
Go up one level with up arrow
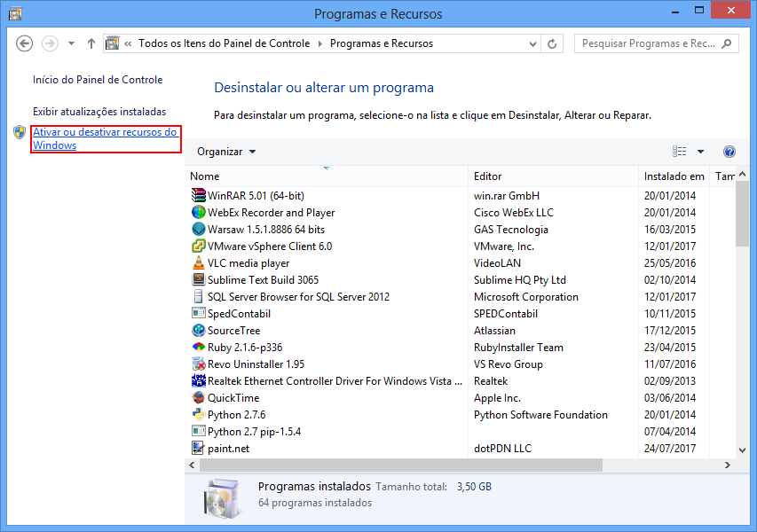tap(91, 43)
